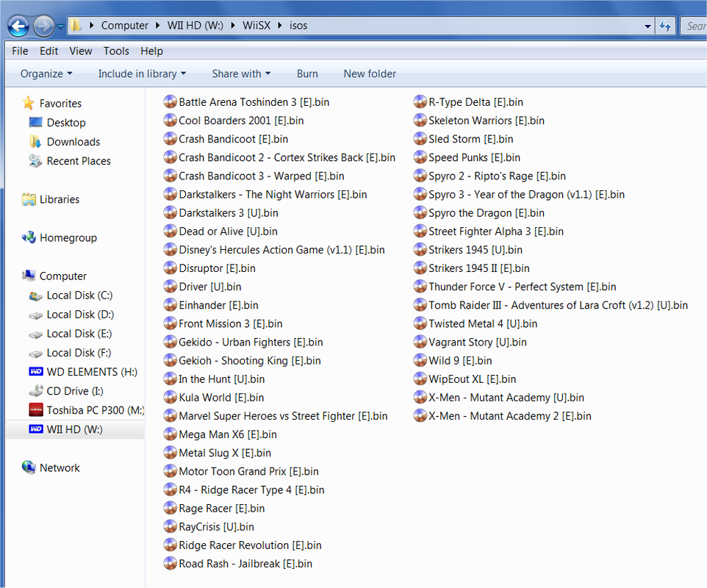Screen dimensions: 707x588
Task: Select Favorites star icon in sidebar
Action: pyautogui.click(x=28, y=103)
